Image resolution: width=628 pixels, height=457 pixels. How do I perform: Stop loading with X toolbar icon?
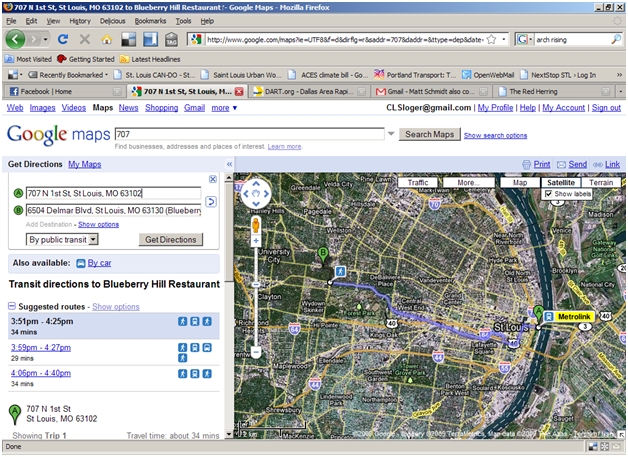[x=85, y=39]
